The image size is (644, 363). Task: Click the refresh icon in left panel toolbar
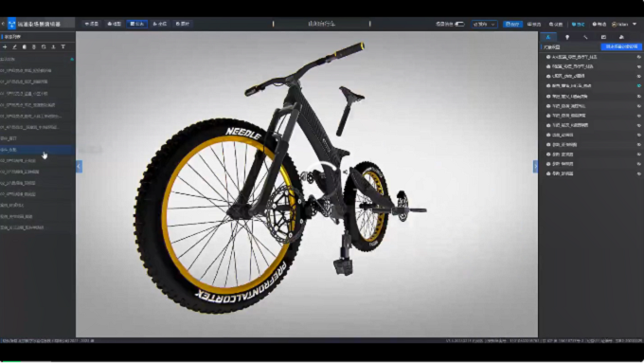44,46
